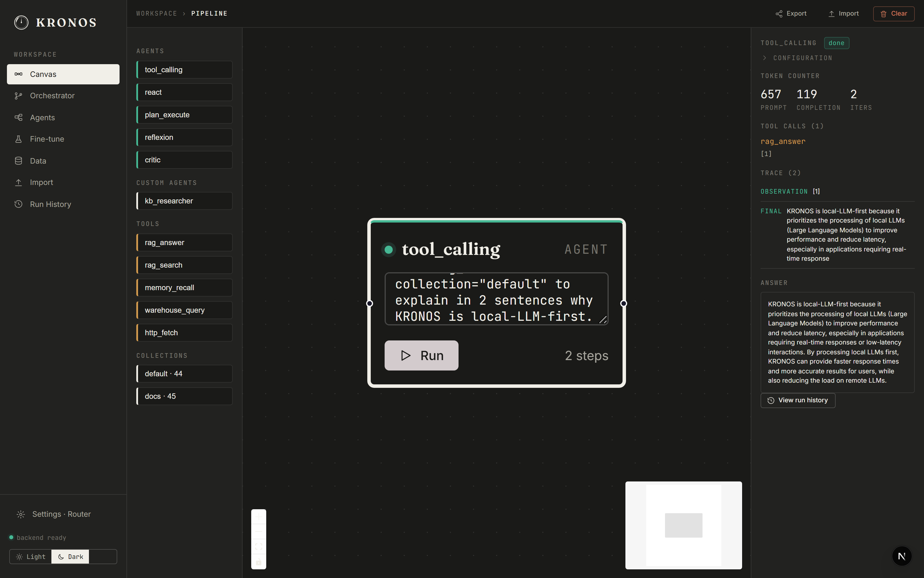Pick the rag_answer tool block
Image resolution: width=924 pixels, height=578 pixels.
coord(185,242)
